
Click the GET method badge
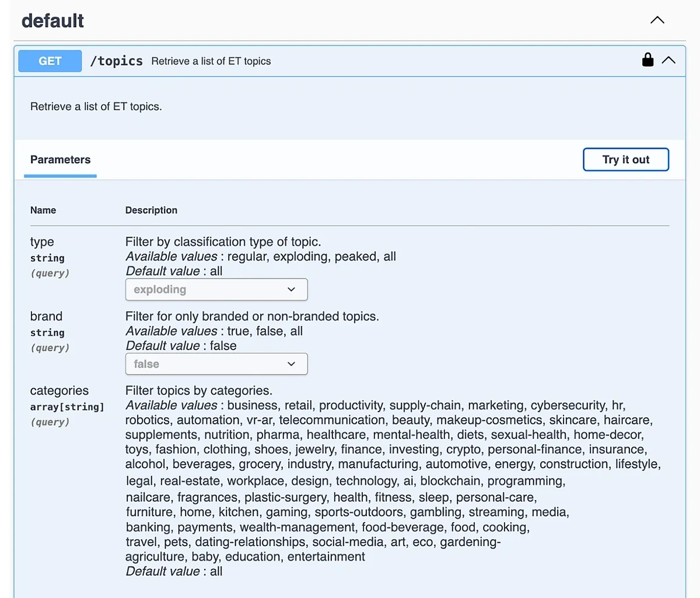click(x=50, y=61)
